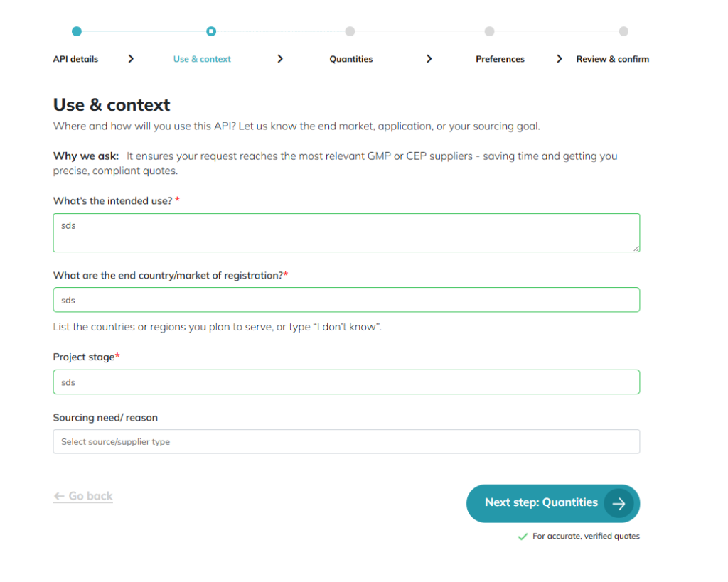This screenshot has width=728, height=582.
Task: Click the chevron after Preferences
Action: [x=560, y=59]
